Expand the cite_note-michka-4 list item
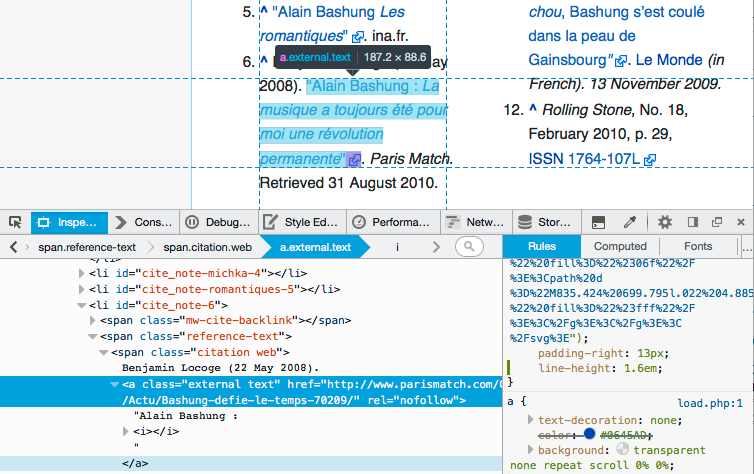The image size is (754, 474). coord(82,272)
